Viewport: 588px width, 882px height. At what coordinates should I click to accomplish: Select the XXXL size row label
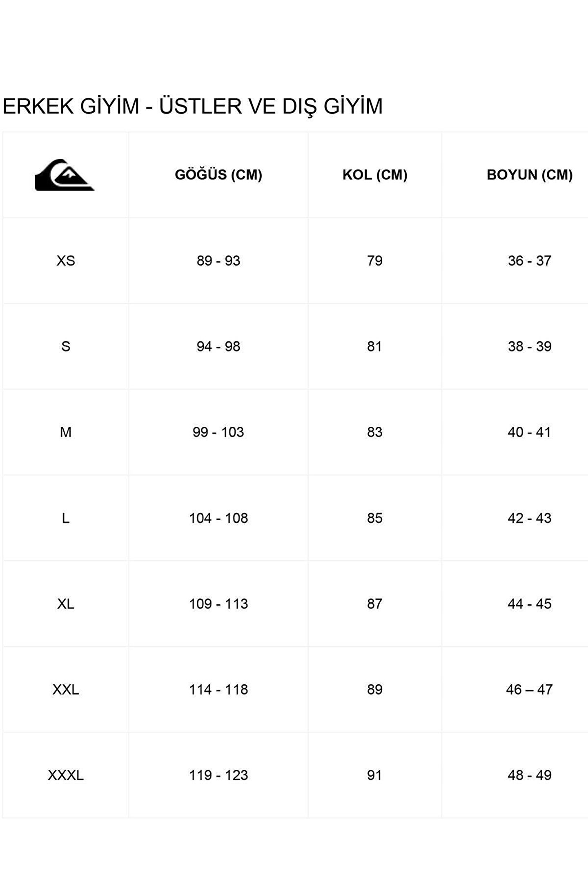pos(66,775)
